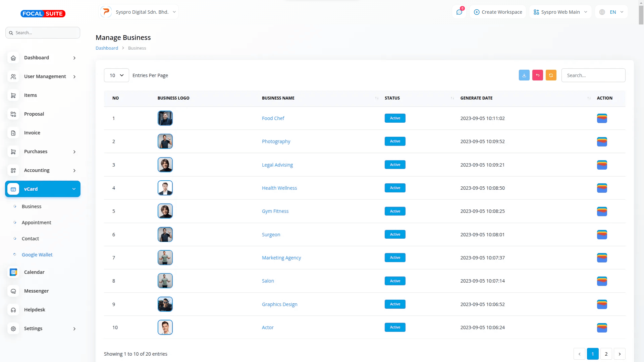This screenshot has width=644, height=362.
Task: Open the chat messages notification icon
Action: click(459, 12)
